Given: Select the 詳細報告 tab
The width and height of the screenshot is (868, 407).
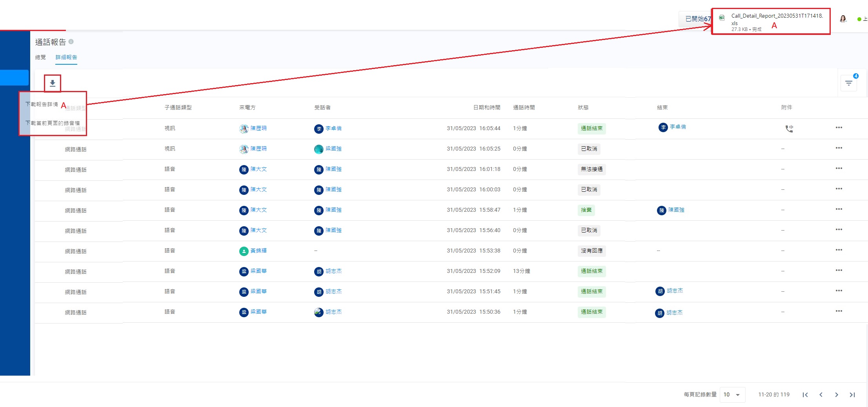Looking at the screenshot, I should (x=66, y=57).
